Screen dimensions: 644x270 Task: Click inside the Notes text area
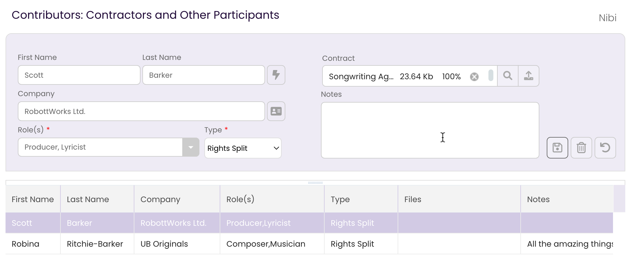click(430, 130)
